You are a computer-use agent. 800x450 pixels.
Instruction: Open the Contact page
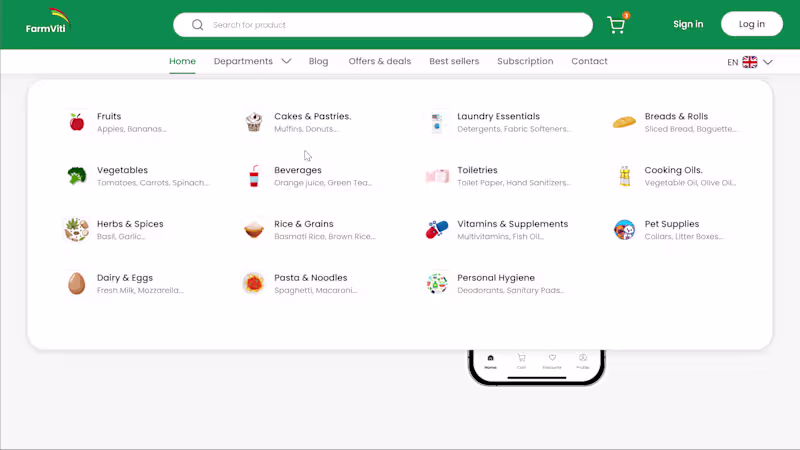(589, 61)
